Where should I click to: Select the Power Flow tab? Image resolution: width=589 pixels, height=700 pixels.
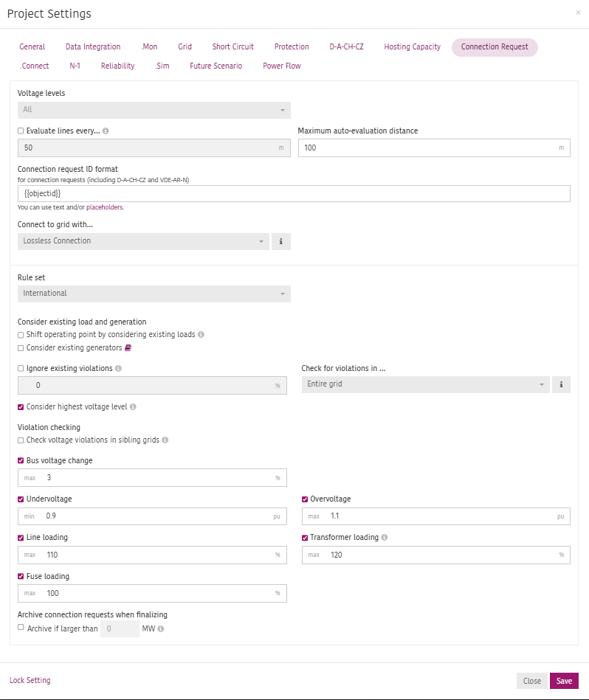pyautogui.click(x=281, y=66)
